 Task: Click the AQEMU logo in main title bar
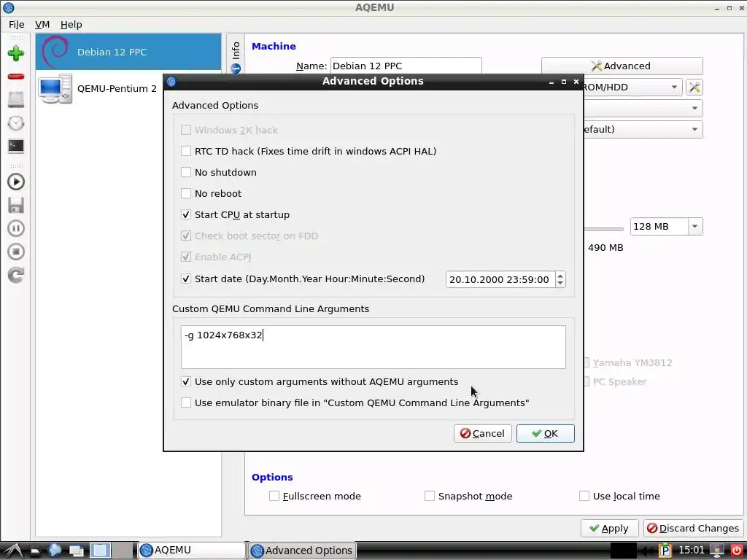pyautogui.click(x=8, y=7)
